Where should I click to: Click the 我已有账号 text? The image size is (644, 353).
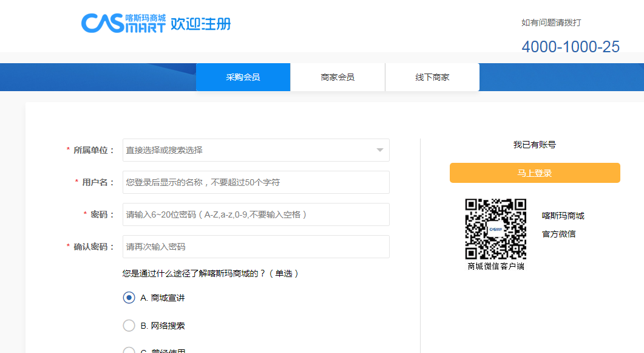tap(534, 145)
